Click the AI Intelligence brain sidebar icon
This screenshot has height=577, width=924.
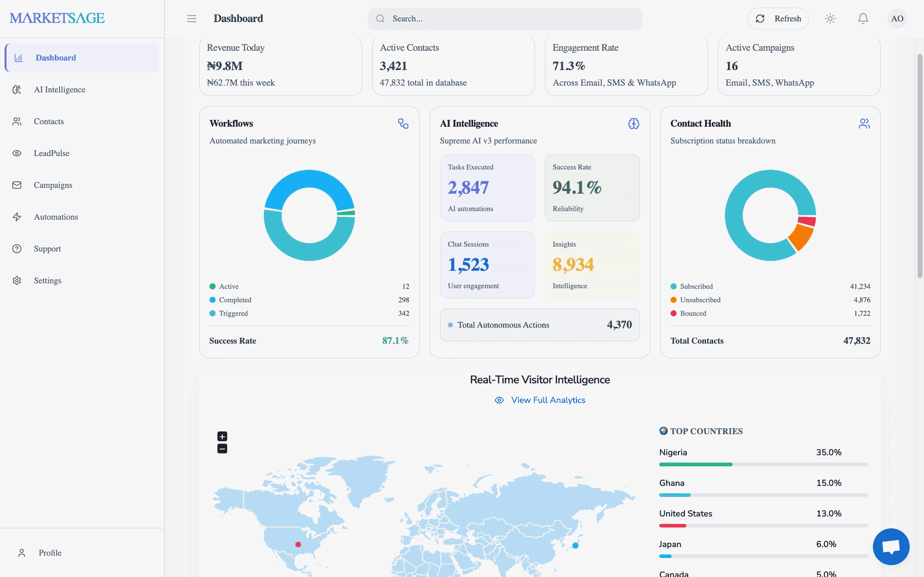click(x=17, y=90)
